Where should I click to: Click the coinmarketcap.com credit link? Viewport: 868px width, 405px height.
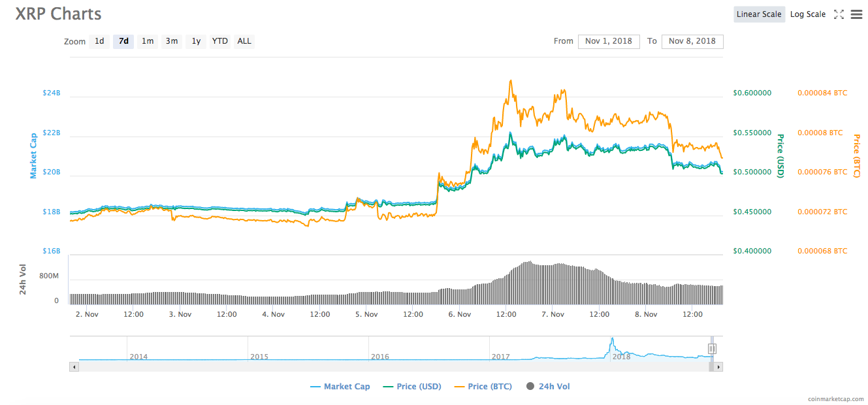(x=835, y=398)
